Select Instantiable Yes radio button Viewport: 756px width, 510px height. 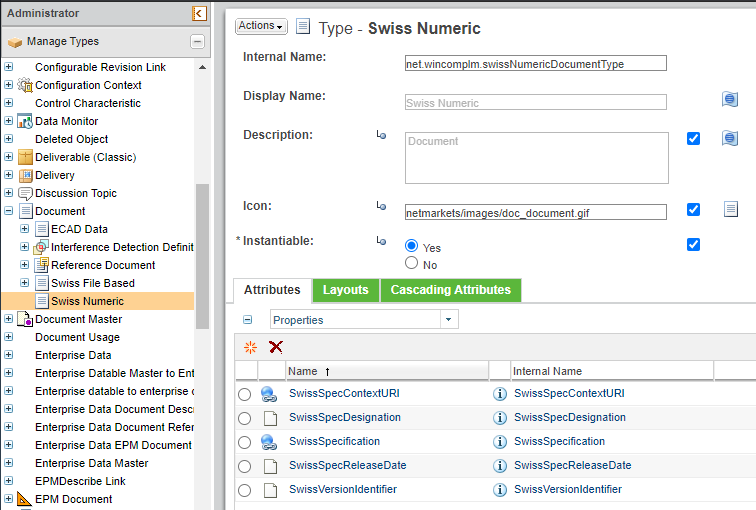[x=411, y=246]
